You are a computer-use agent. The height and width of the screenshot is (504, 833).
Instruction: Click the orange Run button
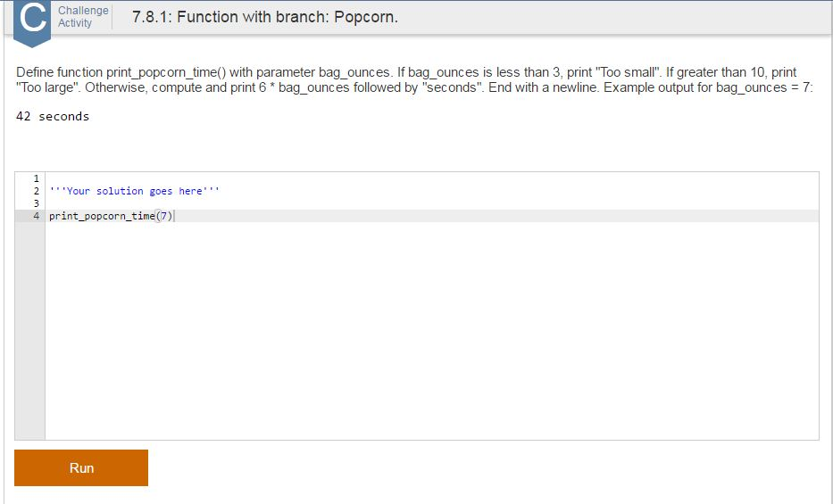click(x=81, y=468)
